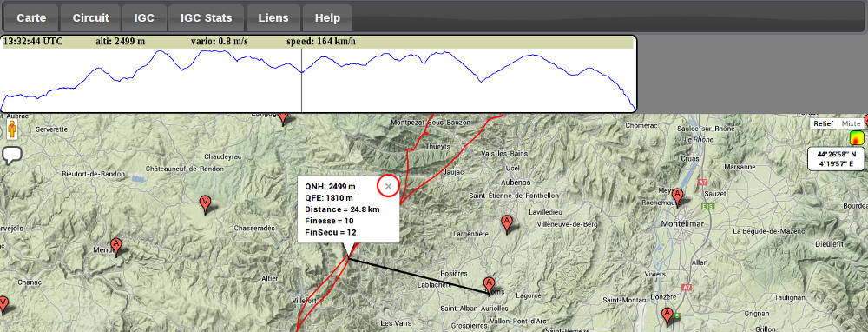Image resolution: width=868 pixels, height=332 pixels.
Task: Switch map type to Relief
Action: (x=823, y=123)
